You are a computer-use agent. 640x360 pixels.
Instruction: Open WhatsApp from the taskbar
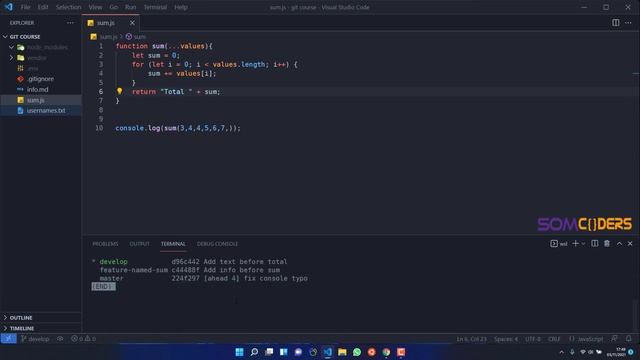coord(357,352)
